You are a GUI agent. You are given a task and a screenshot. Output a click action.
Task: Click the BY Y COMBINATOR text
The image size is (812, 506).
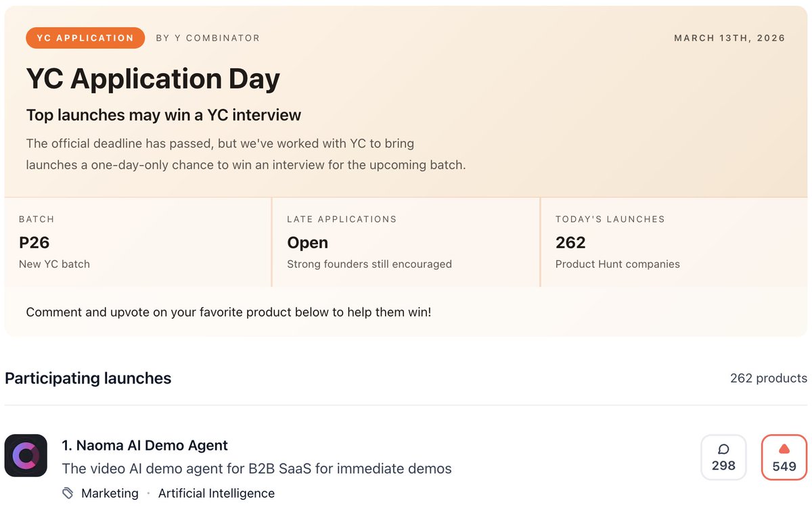click(208, 38)
